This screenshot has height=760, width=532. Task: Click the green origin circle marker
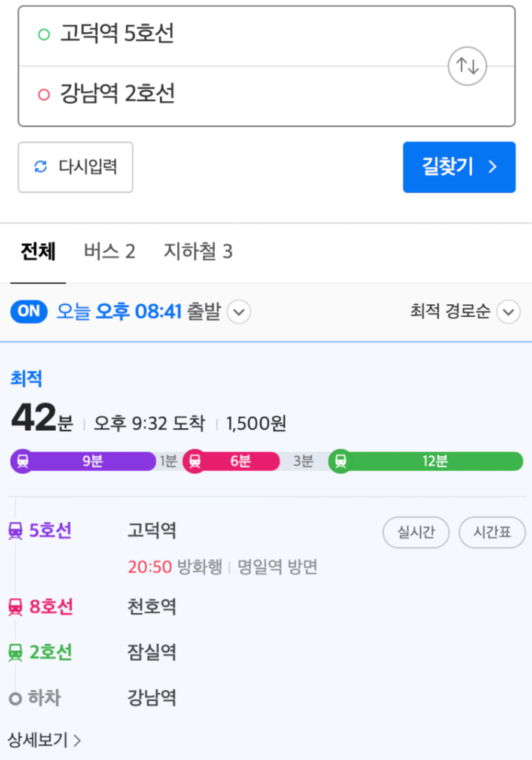click(44, 35)
